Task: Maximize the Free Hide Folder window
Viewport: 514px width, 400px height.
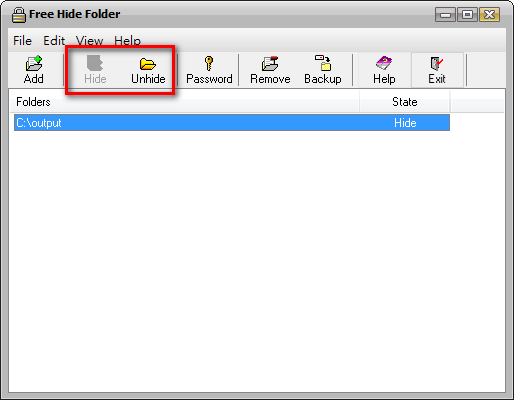Action: point(467,14)
